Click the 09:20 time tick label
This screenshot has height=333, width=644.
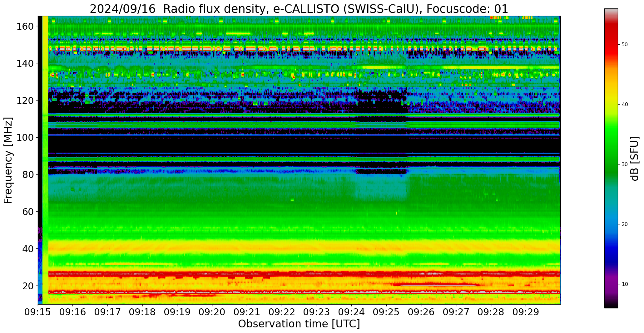pyautogui.click(x=212, y=312)
